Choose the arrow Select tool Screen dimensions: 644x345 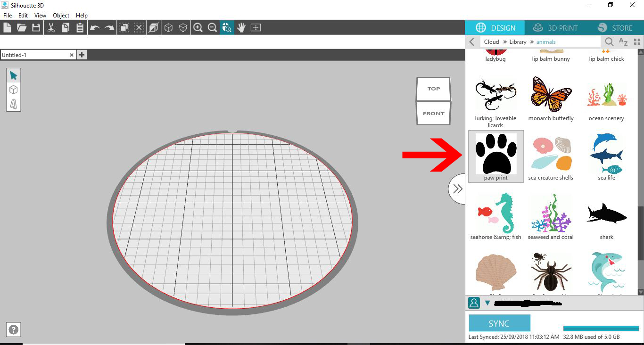(x=13, y=75)
